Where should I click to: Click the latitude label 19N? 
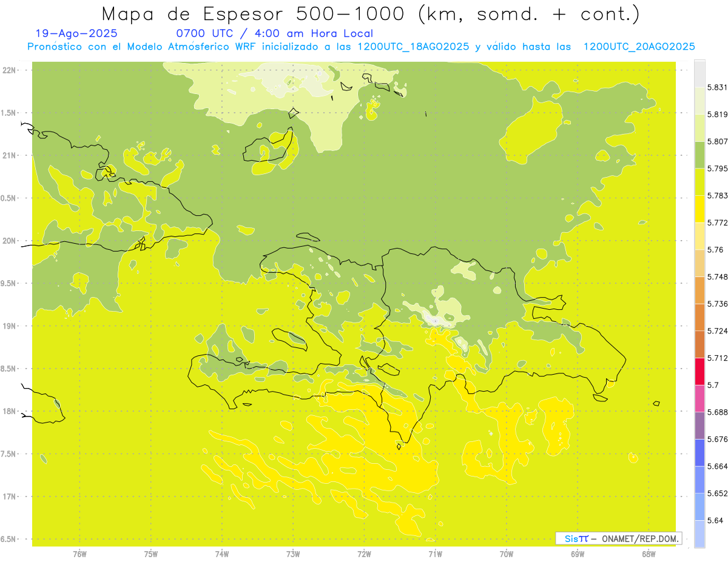point(10,326)
